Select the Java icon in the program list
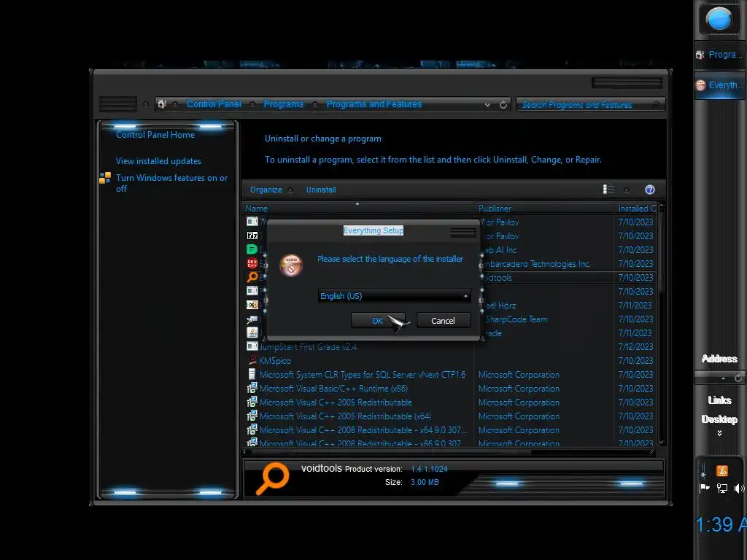This screenshot has width=747, height=560. 252,332
